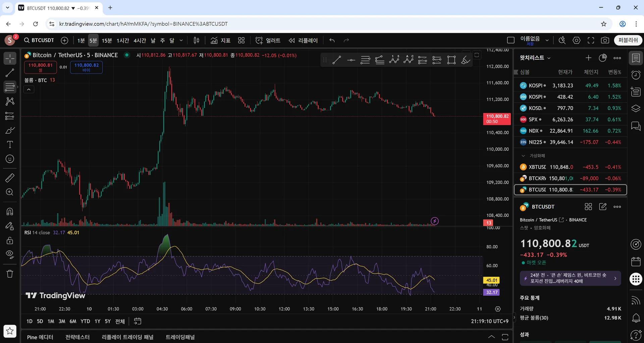Open the Pine 에디터 tab
Image resolution: width=644 pixels, height=343 pixels.
pyautogui.click(x=40, y=337)
